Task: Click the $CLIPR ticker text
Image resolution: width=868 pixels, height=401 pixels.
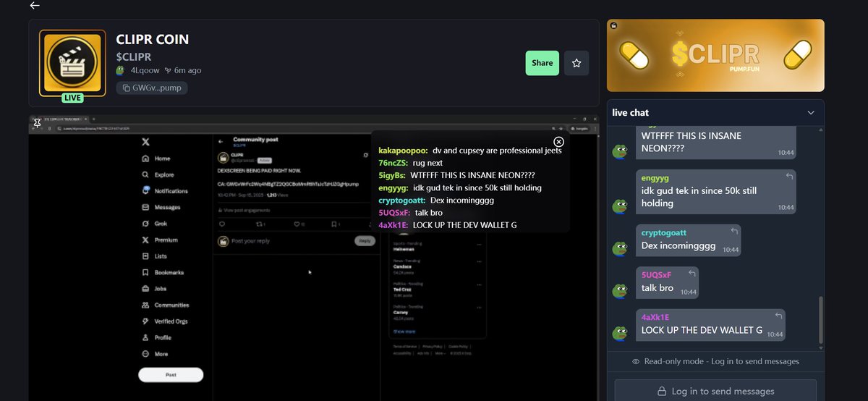Action: tap(134, 56)
